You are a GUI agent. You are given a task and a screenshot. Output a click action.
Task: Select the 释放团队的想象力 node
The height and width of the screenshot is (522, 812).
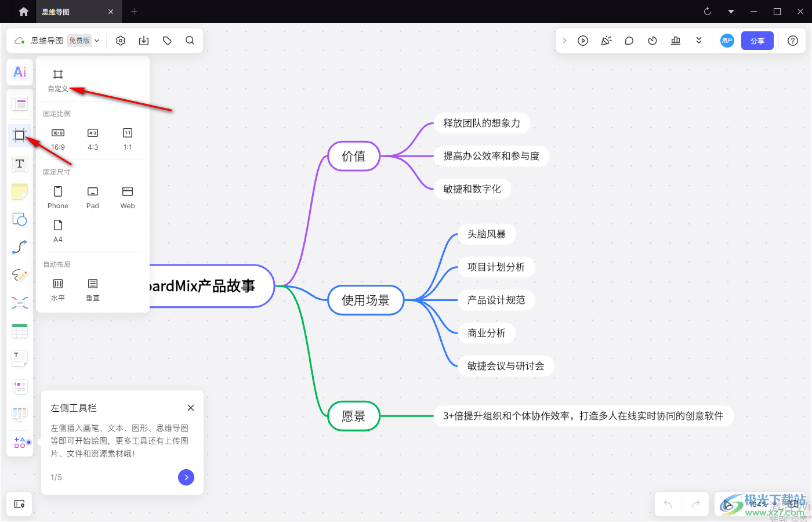coord(482,123)
